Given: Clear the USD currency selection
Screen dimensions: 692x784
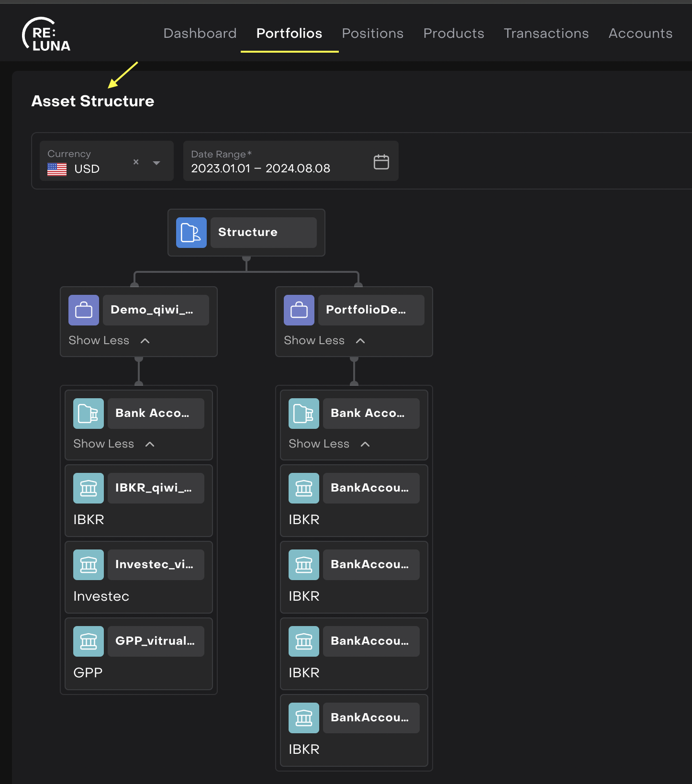Looking at the screenshot, I should point(136,162).
